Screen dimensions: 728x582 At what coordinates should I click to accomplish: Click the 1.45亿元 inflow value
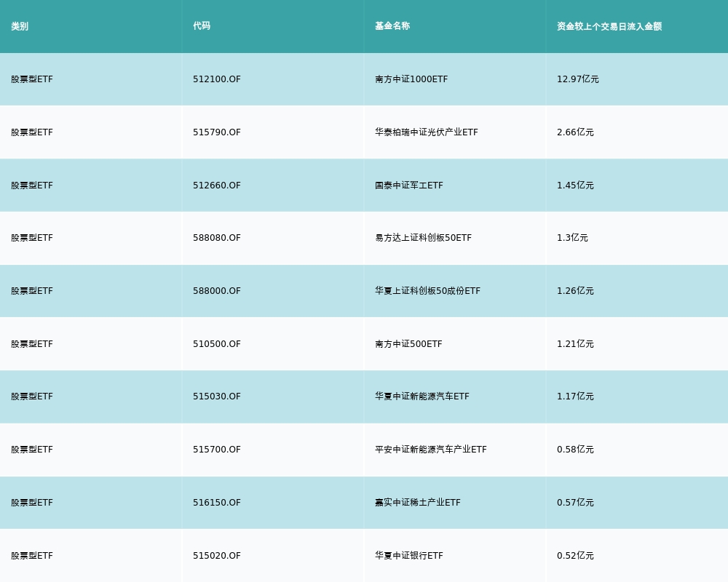click(x=575, y=186)
